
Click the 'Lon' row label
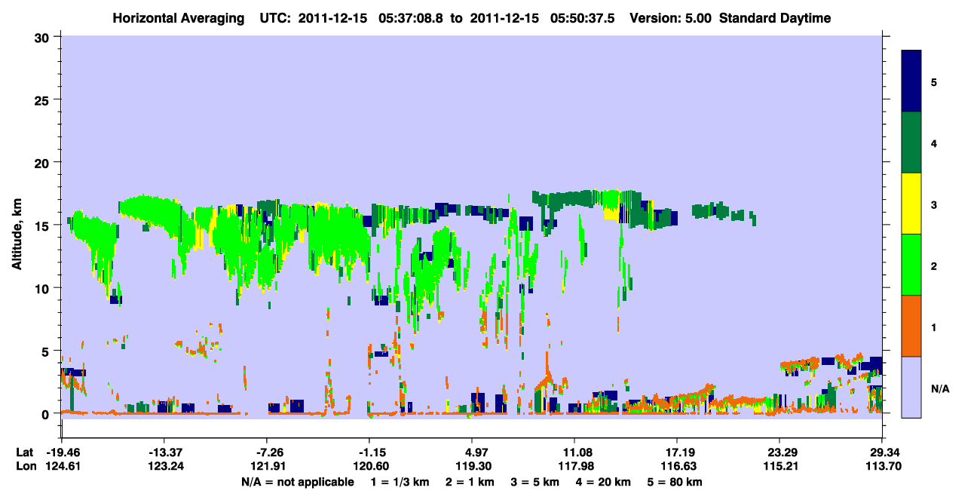(x=25, y=466)
